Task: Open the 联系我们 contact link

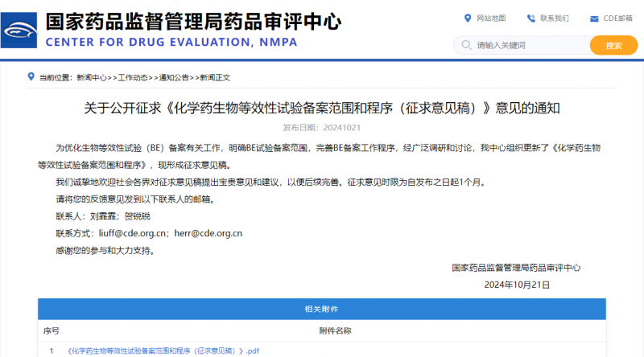Action: point(554,18)
